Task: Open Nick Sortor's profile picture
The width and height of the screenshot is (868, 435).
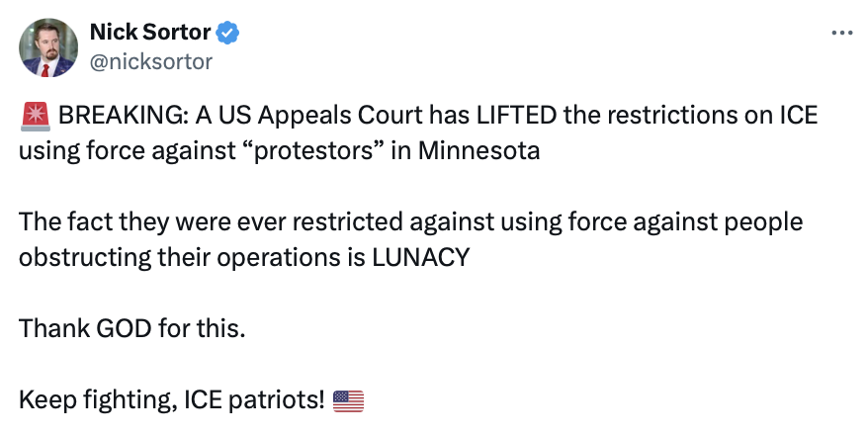Action: coord(47,46)
